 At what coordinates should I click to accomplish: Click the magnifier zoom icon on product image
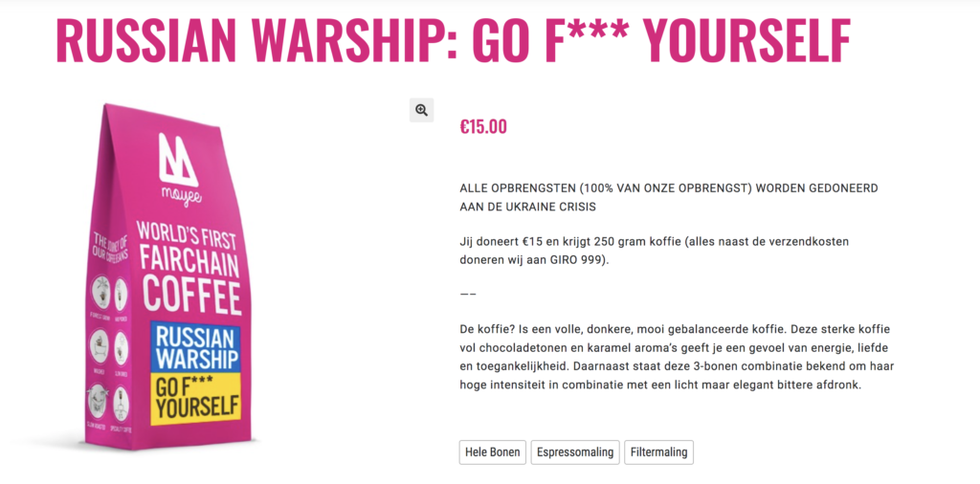point(421,110)
